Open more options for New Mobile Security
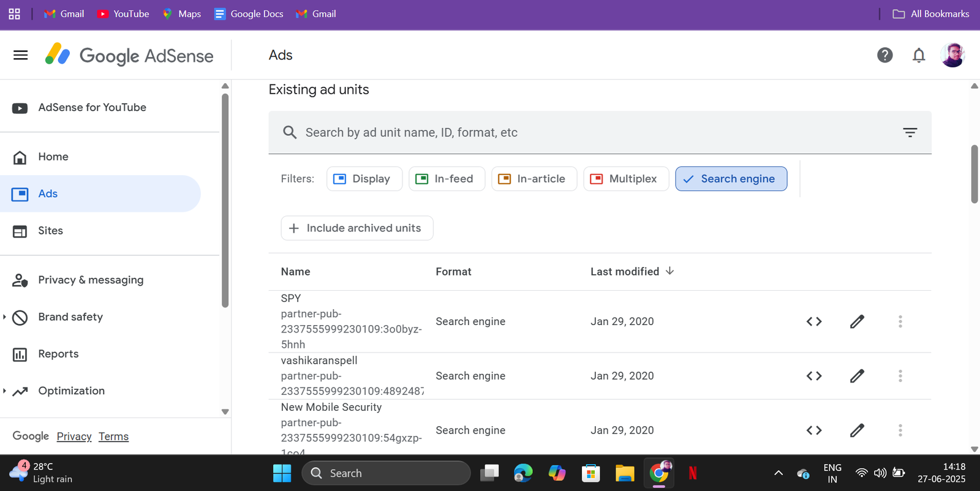Image resolution: width=980 pixels, height=491 pixels. point(900,430)
